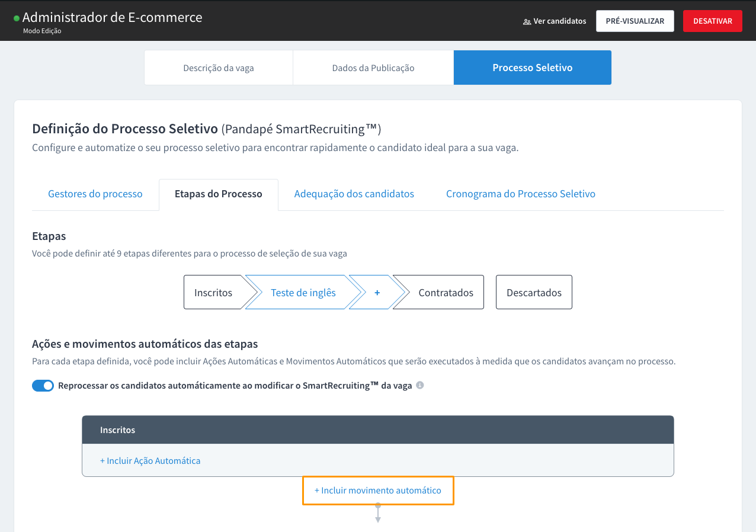
Task: Toggle off automatic candidate reprocessing
Action: (43, 386)
